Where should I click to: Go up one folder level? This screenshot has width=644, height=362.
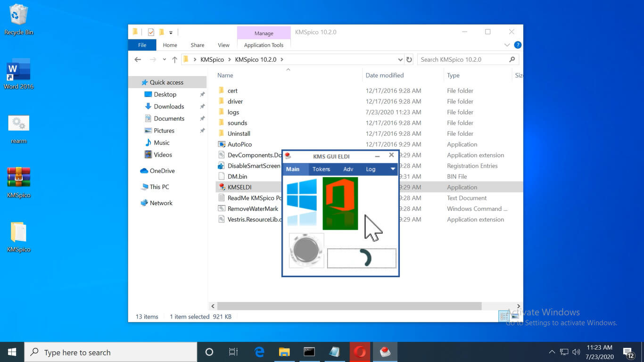coord(174,59)
